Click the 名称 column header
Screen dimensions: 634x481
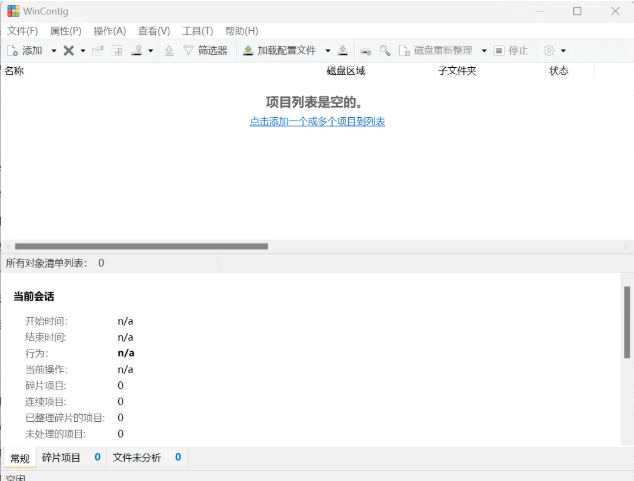tap(162, 71)
